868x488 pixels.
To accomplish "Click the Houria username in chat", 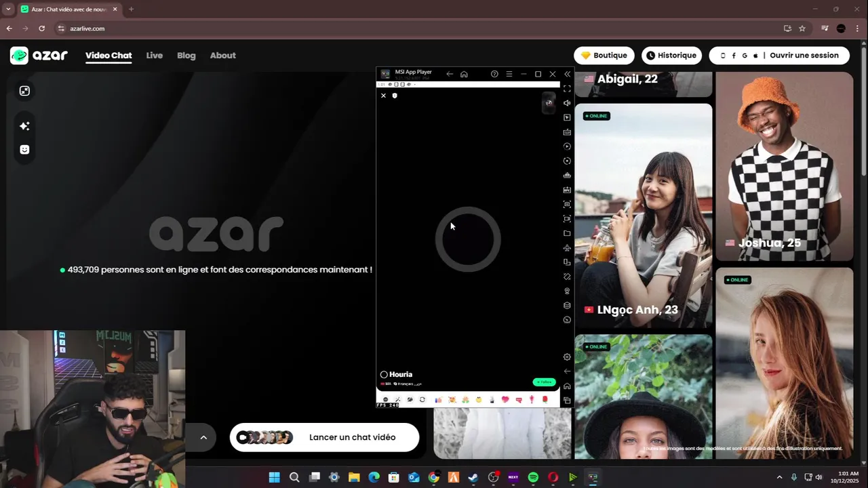I will coord(401,375).
